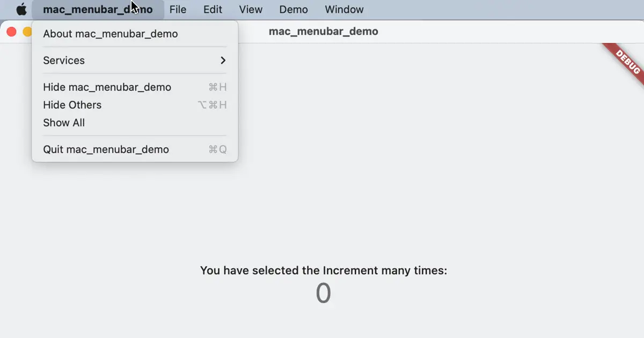Click the Increment count description text
Viewport: 644px width, 338px height.
[323, 270]
